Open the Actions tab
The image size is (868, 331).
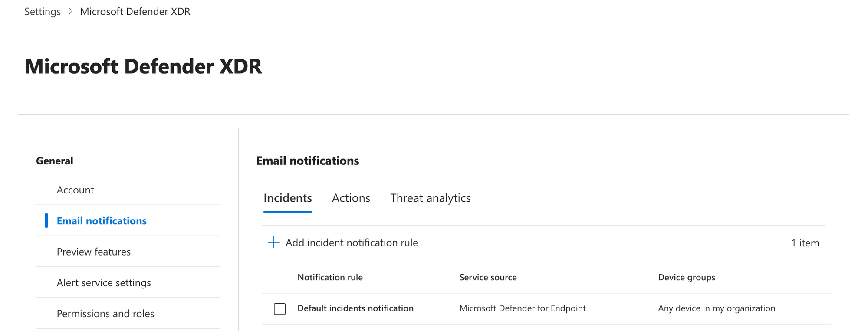click(x=351, y=198)
